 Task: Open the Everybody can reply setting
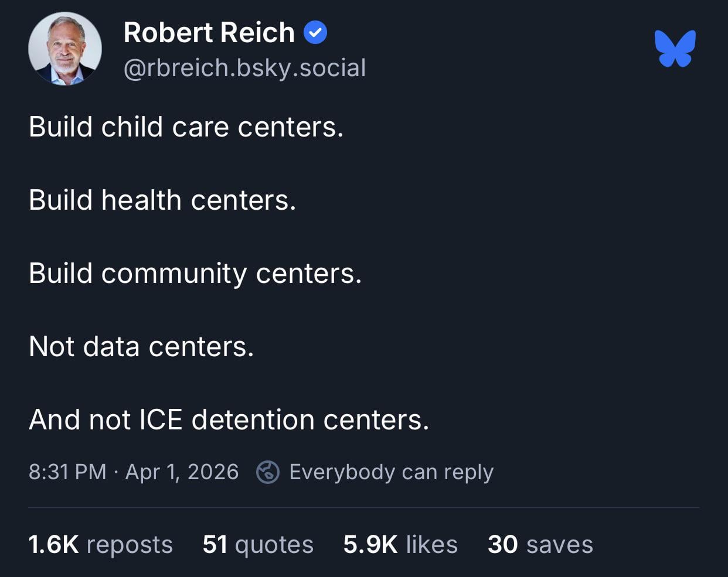pos(391,472)
